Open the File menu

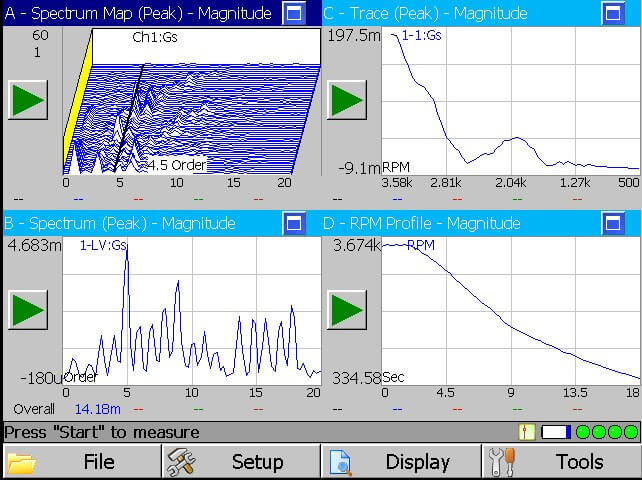[x=82, y=462]
